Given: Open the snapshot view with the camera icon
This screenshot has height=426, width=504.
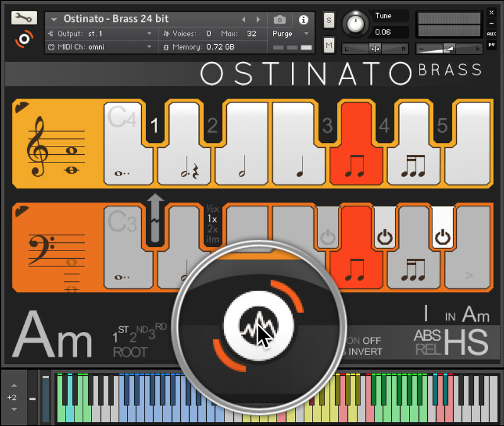Looking at the screenshot, I should 279,19.
